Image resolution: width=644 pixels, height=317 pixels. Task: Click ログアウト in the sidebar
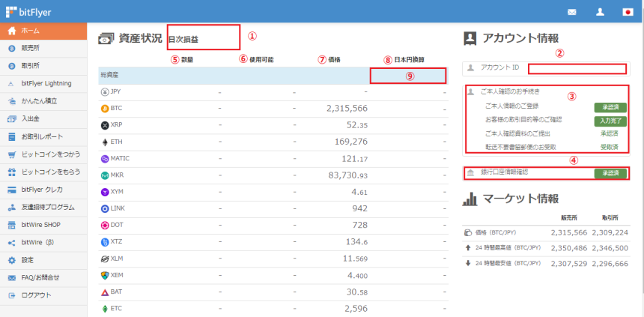(x=43, y=295)
